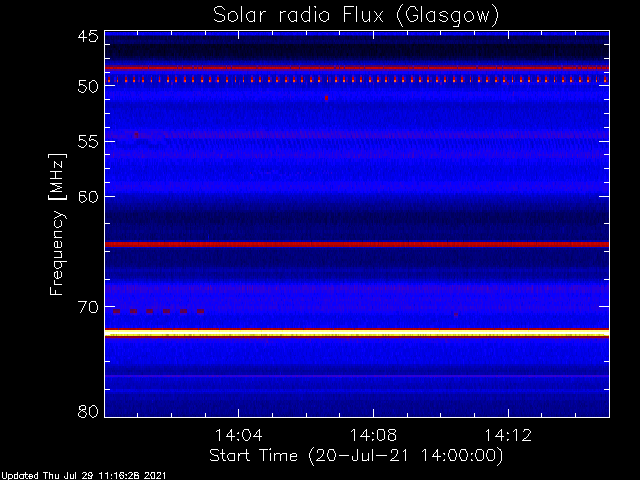Screen dimensions: 640x480
Task: Click the 60 frequency tick label
Action: click(x=88, y=196)
